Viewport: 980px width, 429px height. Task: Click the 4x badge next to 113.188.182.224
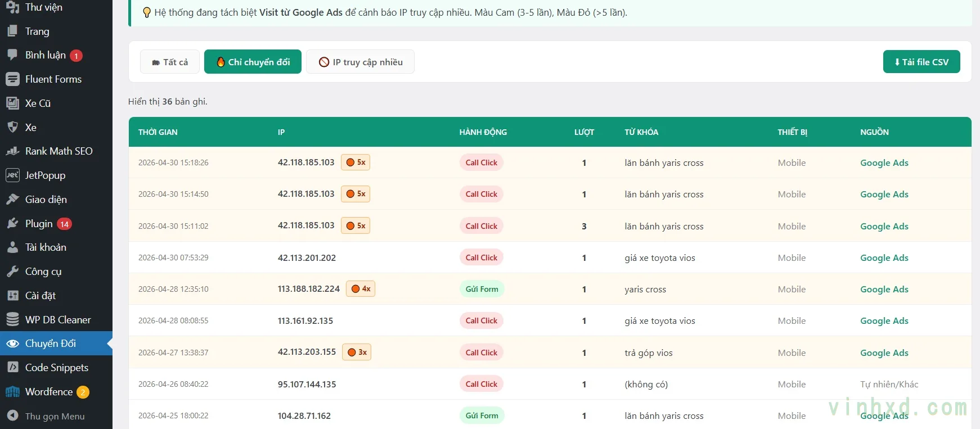361,289
